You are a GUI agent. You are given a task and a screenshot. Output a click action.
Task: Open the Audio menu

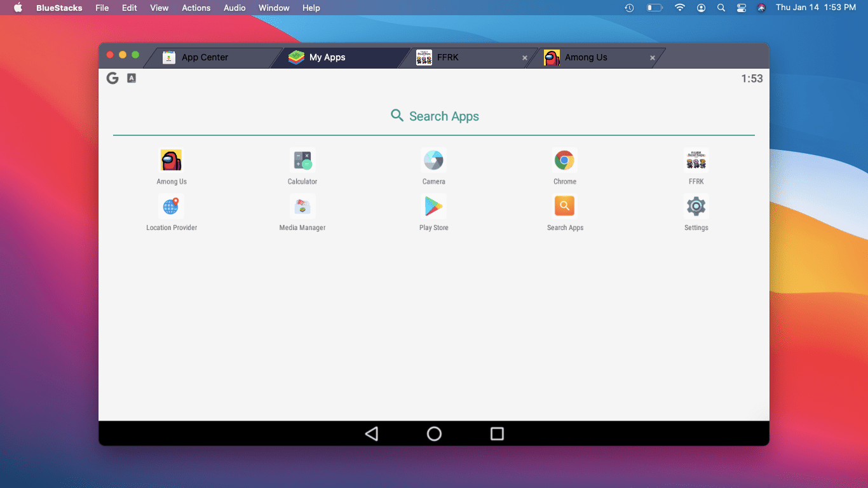pyautogui.click(x=234, y=8)
